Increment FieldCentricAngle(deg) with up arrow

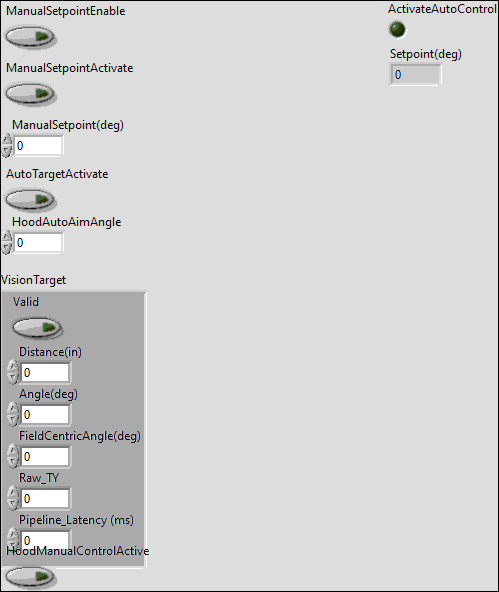[13, 451]
